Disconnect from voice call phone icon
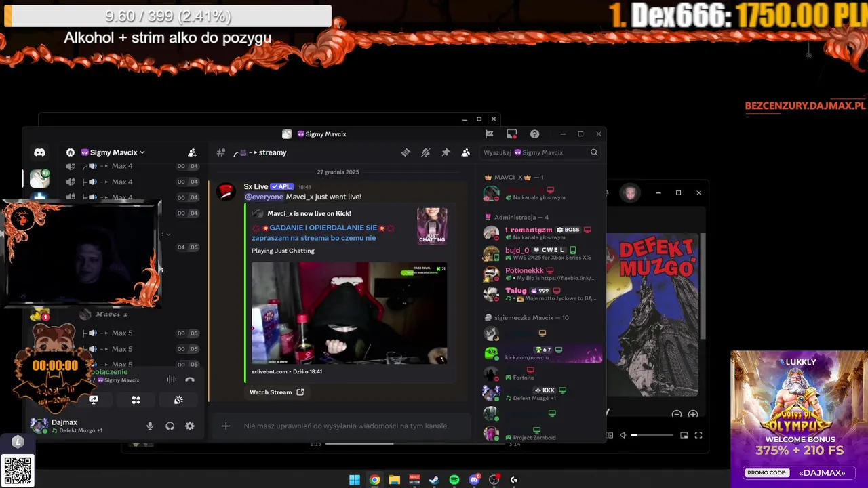Image resolution: width=868 pixels, height=488 pixels. point(190,380)
